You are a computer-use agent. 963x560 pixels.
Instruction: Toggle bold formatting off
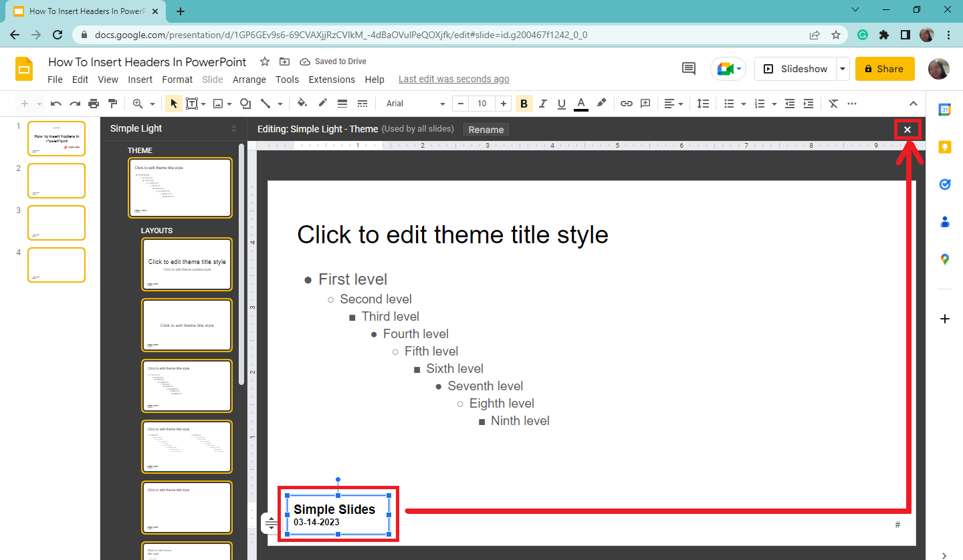[524, 104]
